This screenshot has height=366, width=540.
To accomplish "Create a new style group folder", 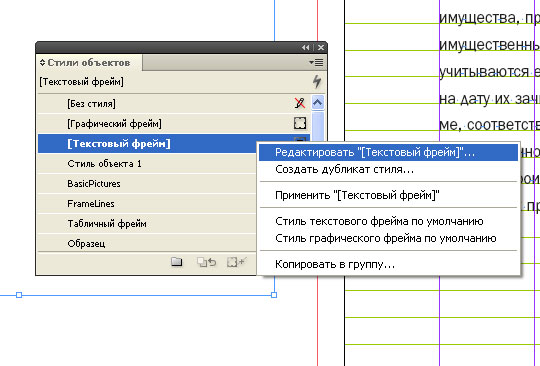I will (x=177, y=262).
